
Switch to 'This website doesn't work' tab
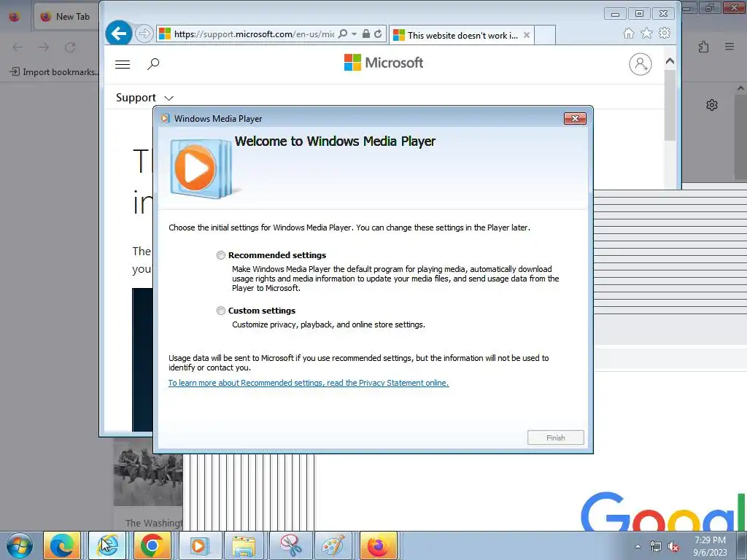point(462,35)
